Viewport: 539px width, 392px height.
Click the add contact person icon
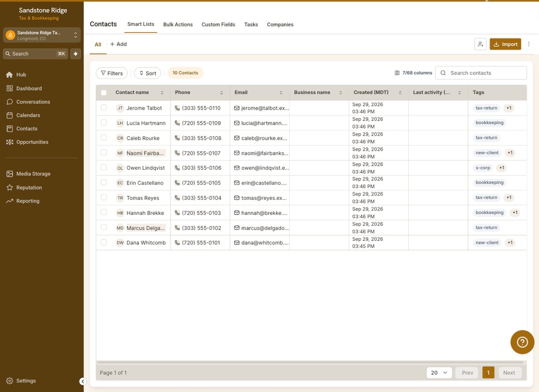(x=480, y=44)
